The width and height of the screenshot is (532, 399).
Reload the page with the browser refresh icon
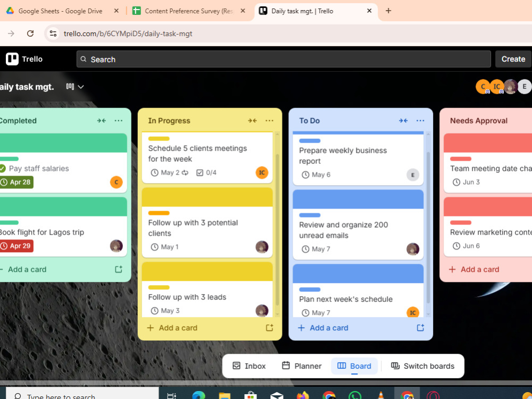click(30, 33)
